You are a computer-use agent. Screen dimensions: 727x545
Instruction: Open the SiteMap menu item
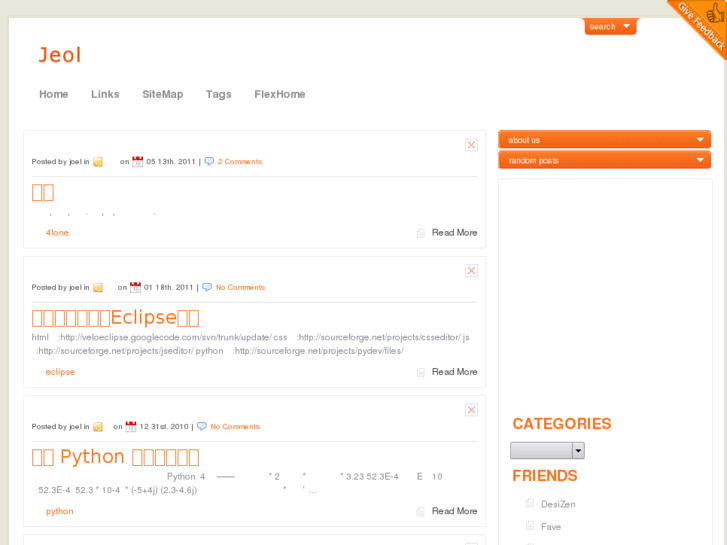click(162, 94)
